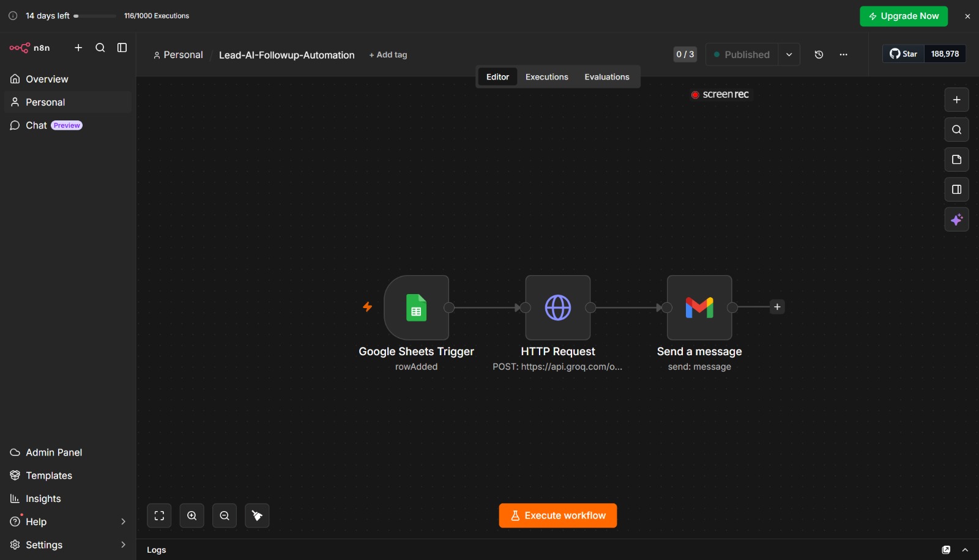The height and width of the screenshot is (560, 979).
Task: Click the 14 days left text
Action: [x=48, y=16]
